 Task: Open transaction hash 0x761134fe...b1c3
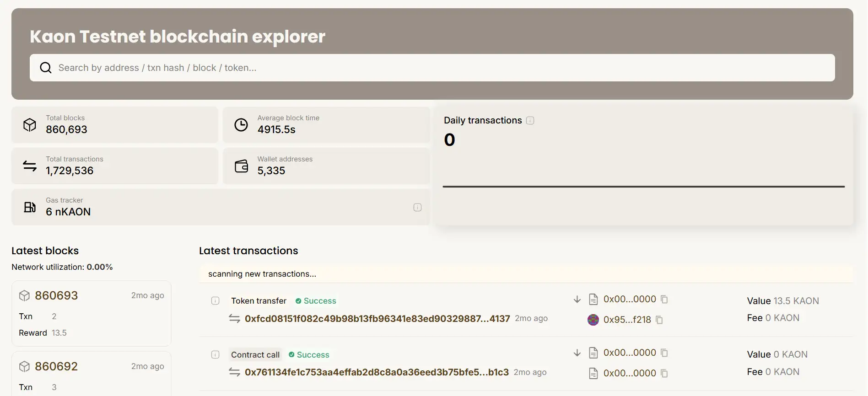[x=377, y=372]
